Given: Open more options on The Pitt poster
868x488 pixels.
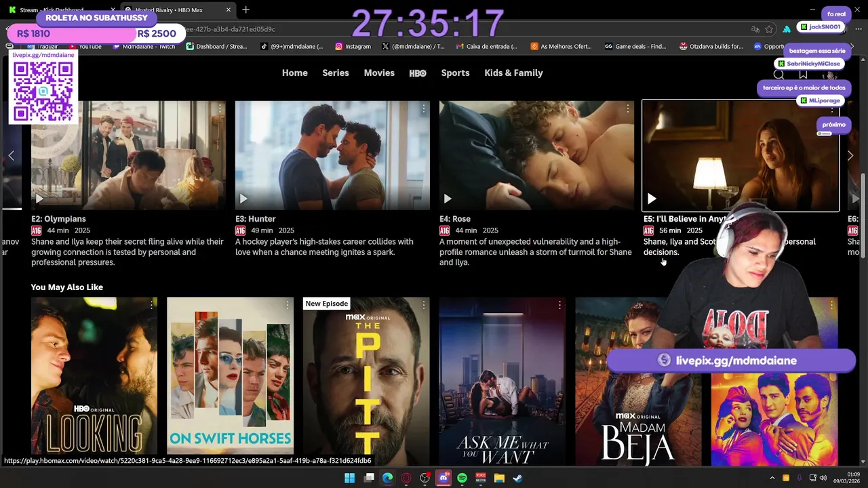Looking at the screenshot, I should [x=424, y=305].
